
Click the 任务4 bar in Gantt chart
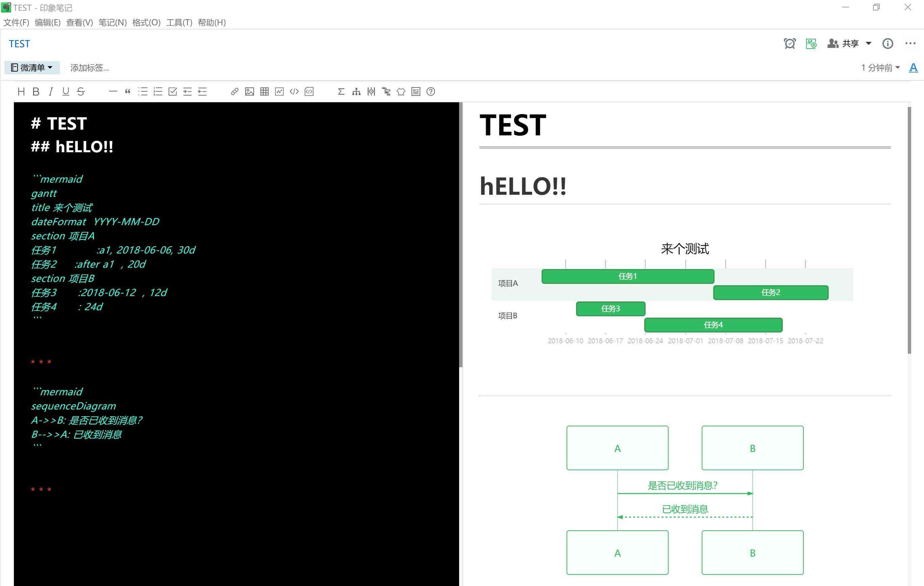pos(713,325)
